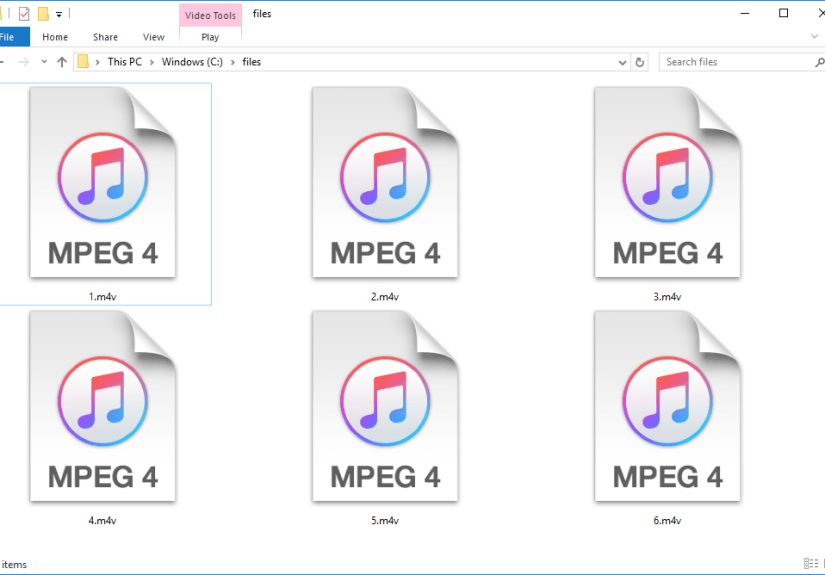Click the 6.m4v file name label

(667, 521)
